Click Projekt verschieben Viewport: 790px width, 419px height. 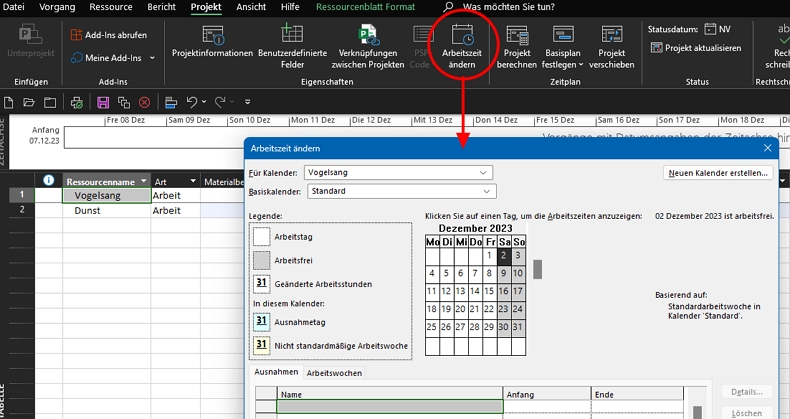pos(611,46)
